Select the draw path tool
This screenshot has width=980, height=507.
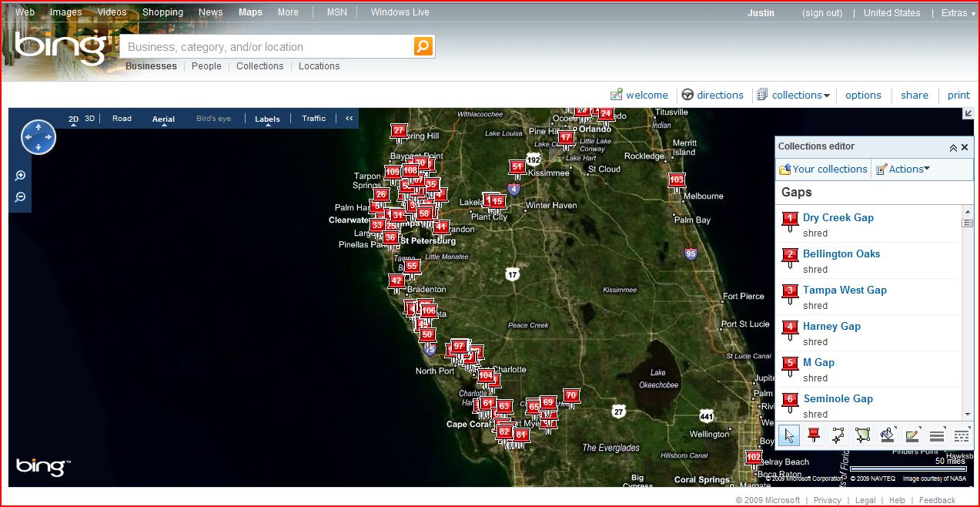[x=838, y=435]
